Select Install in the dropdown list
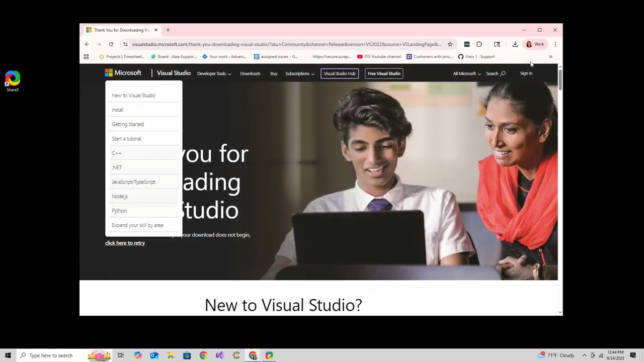This screenshot has height=362, width=644. click(x=144, y=110)
